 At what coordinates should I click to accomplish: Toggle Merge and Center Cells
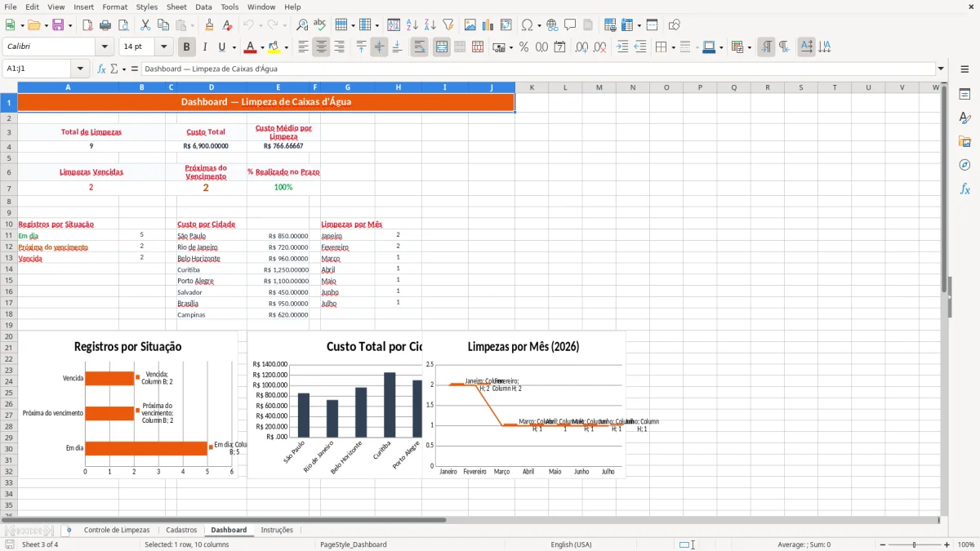442,47
